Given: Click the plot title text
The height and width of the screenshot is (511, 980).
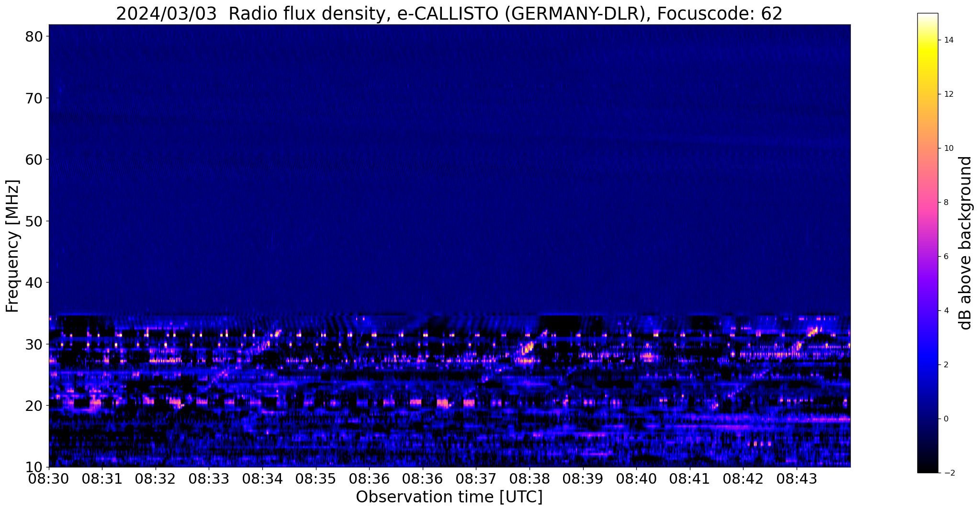Looking at the screenshot, I should (449, 13).
